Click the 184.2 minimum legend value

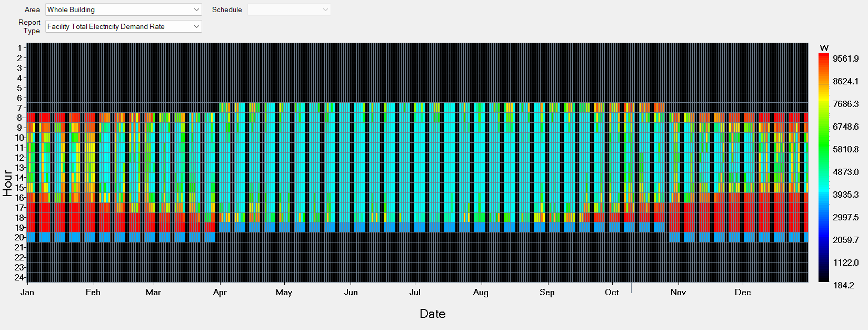click(843, 286)
